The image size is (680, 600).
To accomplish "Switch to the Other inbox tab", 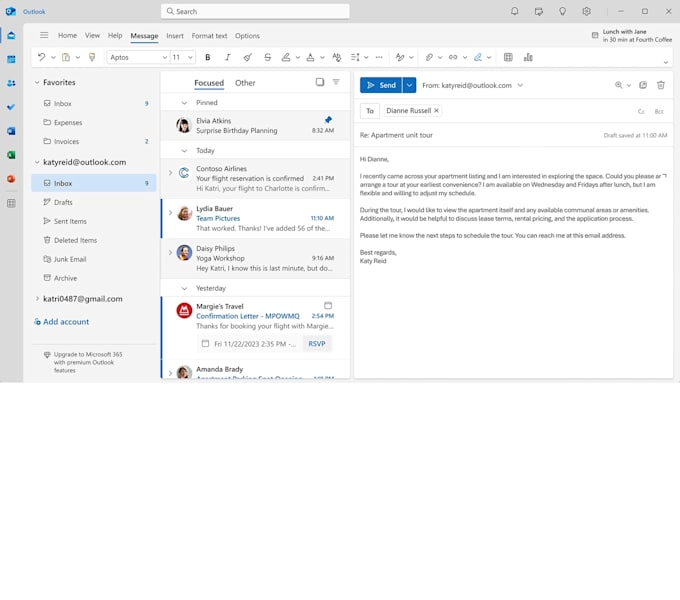I will [245, 83].
